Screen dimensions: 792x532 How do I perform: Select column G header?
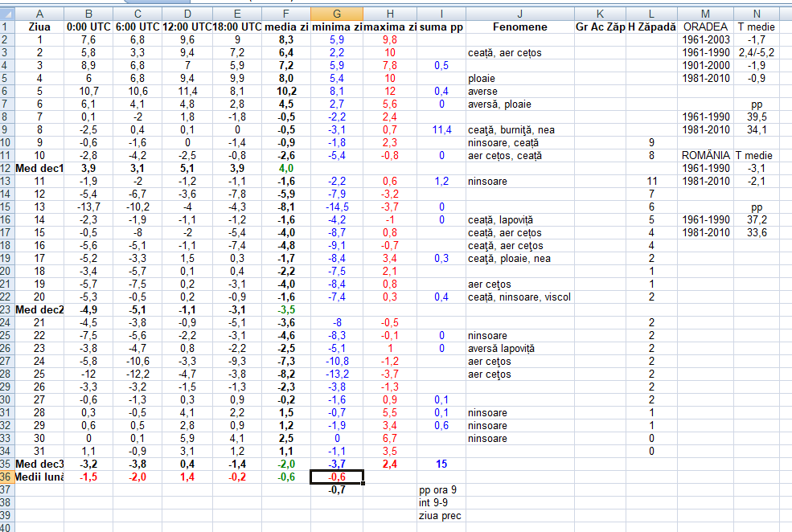coord(337,14)
